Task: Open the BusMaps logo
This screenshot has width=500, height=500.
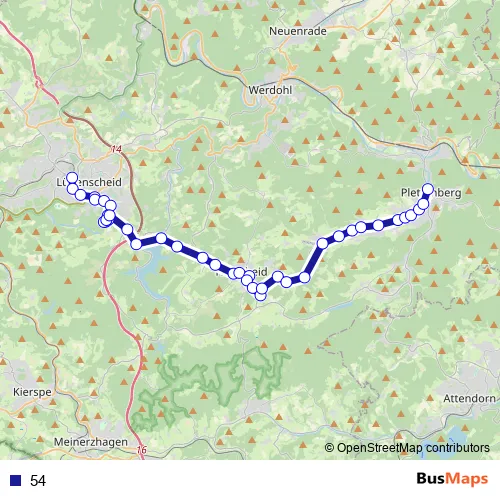Action: pos(452,479)
